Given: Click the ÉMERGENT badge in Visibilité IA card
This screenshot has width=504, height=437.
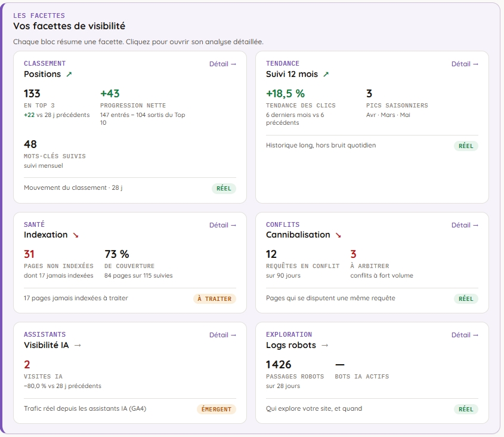Looking at the screenshot, I should point(217,410).
